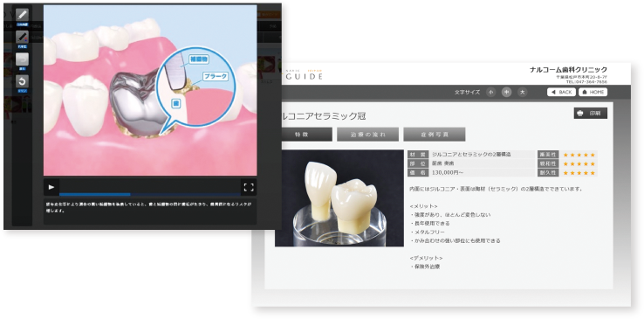Viewport: 644px width, 319px height.
Task: Open the 症例写真 tab
Action: [434, 135]
